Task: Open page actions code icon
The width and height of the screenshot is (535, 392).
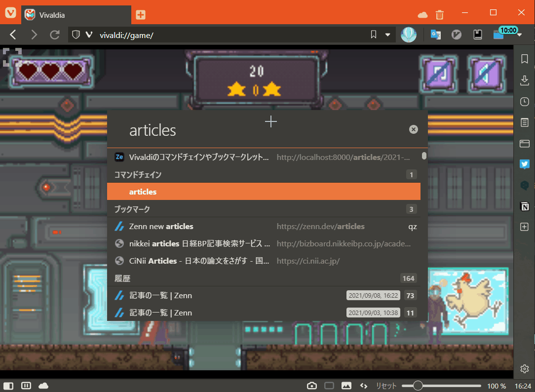Action: (364, 386)
